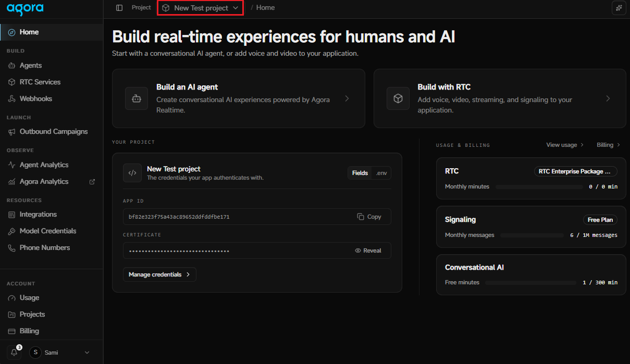Open the Build an AI agent card
The width and height of the screenshot is (630, 364).
point(239,98)
